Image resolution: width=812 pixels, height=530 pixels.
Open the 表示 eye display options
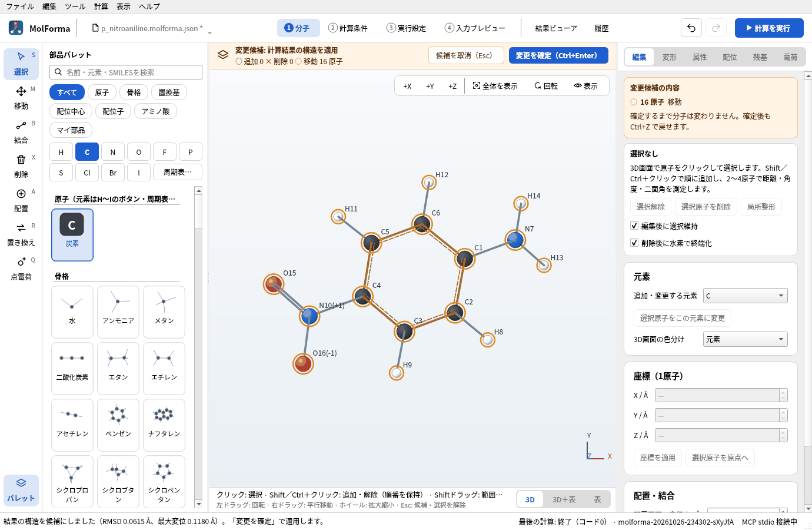tap(586, 86)
